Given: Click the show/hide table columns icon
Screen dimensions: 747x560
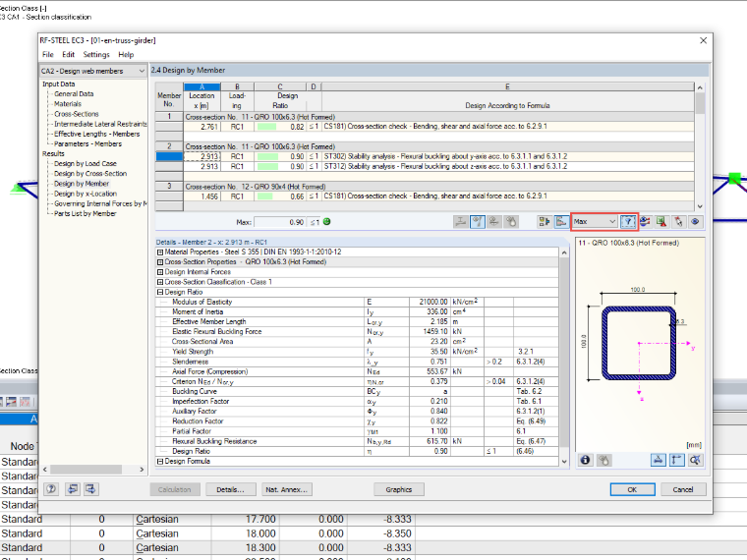Looking at the screenshot, I should [x=545, y=221].
